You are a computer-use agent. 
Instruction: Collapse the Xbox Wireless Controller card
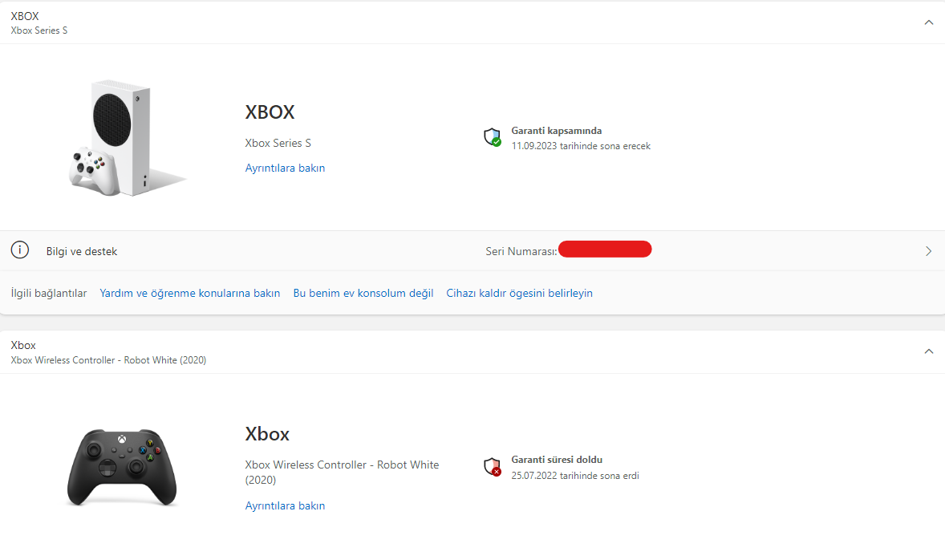point(928,351)
